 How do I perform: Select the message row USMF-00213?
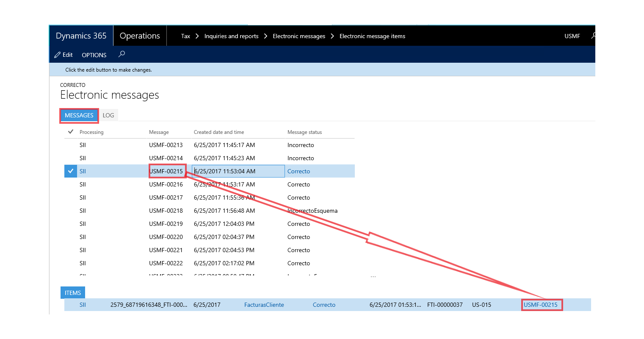tap(210, 145)
